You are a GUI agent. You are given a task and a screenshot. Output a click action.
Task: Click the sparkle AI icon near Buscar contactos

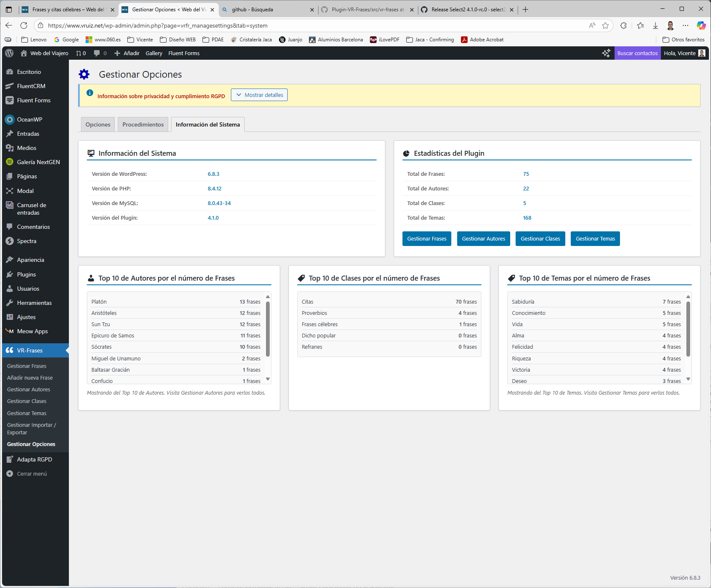click(606, 53)
